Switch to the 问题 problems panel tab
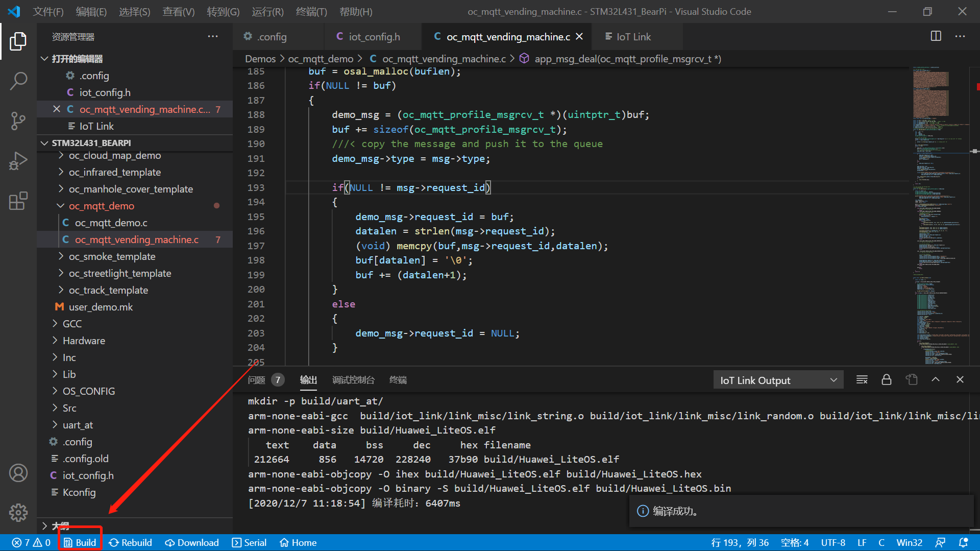980x551 pixels. [265, 380]
